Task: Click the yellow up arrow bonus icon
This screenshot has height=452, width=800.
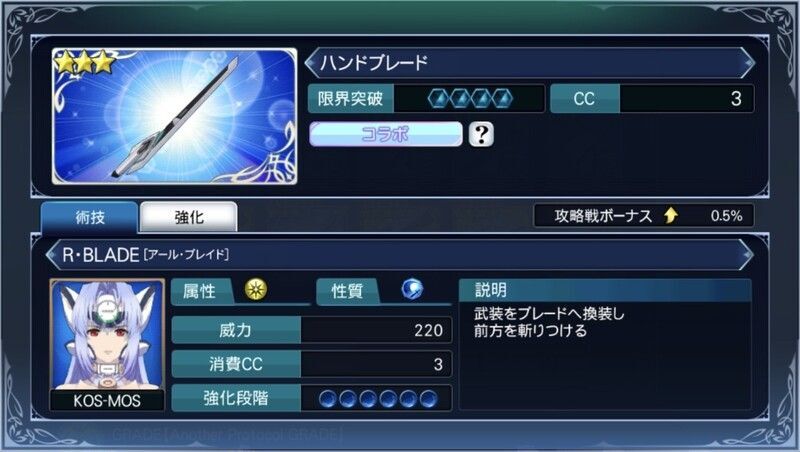Action: pos(670,216)
